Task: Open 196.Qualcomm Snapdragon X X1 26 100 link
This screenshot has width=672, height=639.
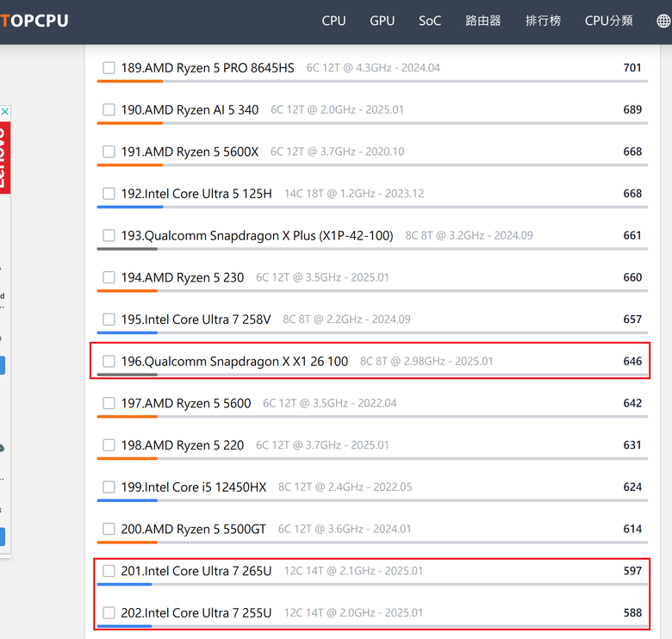Action: (234, 361)
